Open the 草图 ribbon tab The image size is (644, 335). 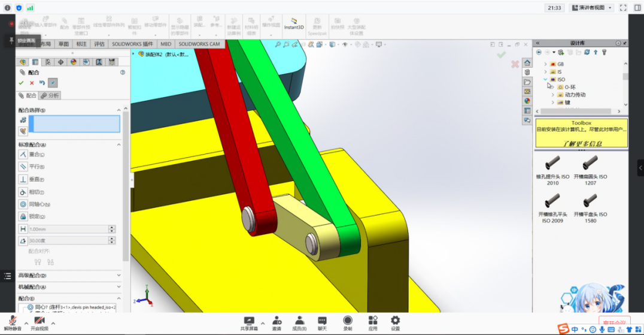coord(63,44)
